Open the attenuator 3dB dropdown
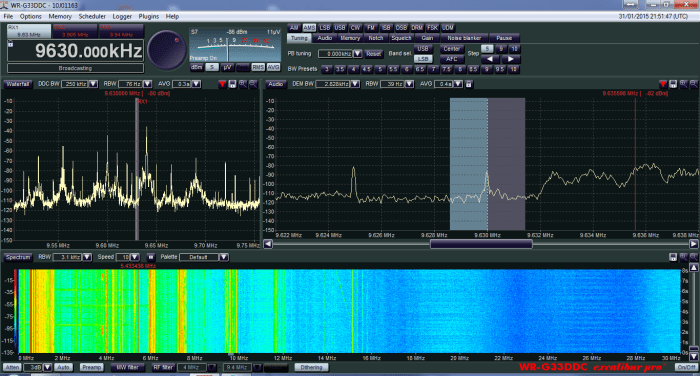The image size is (700, 376). pos(48,368)
